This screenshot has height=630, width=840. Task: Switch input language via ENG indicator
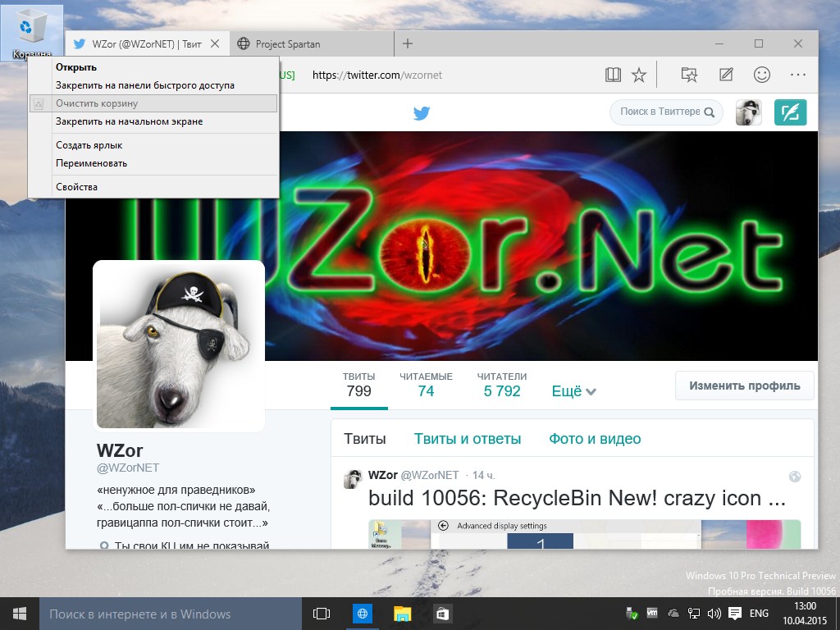(x=759, y=614)
